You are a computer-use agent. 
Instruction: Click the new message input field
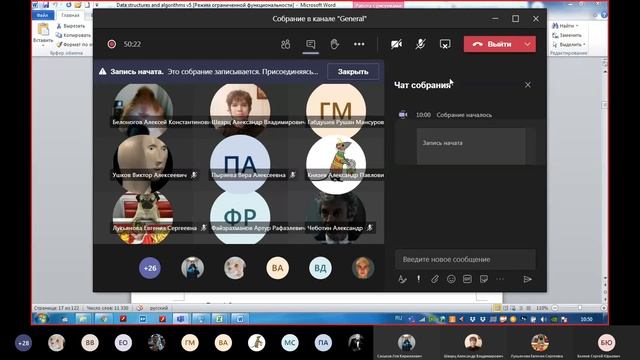point(465,259)
